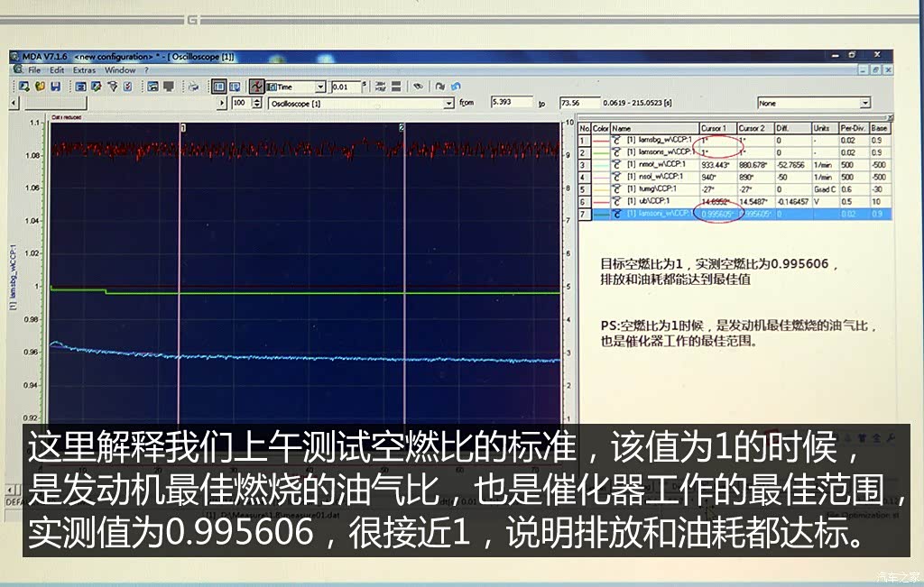This screenshot has height=587, width=924.
Task: Expand the Time axis dropdown
Action: 320,87
